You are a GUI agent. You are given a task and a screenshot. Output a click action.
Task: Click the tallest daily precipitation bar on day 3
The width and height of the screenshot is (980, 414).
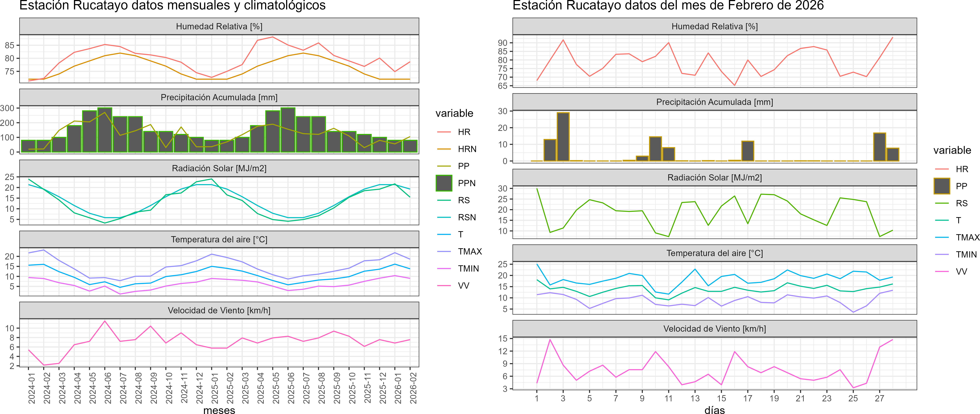[563, 137]
